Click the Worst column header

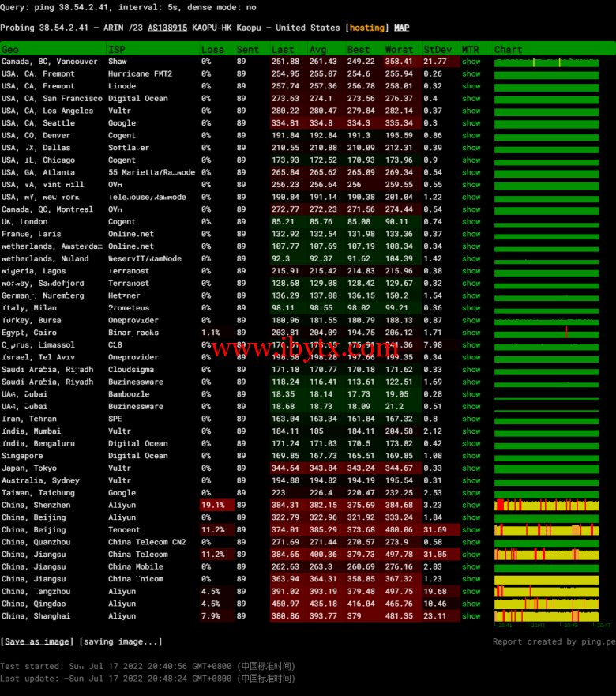(x=399, y=50)
